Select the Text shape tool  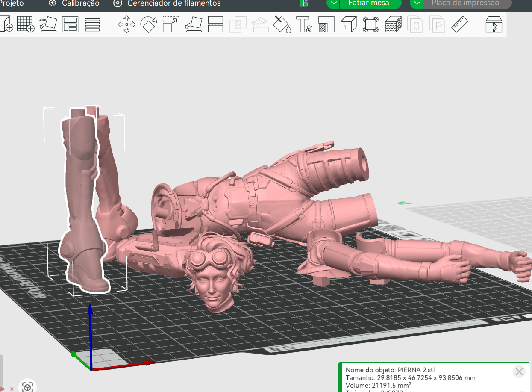304,24
